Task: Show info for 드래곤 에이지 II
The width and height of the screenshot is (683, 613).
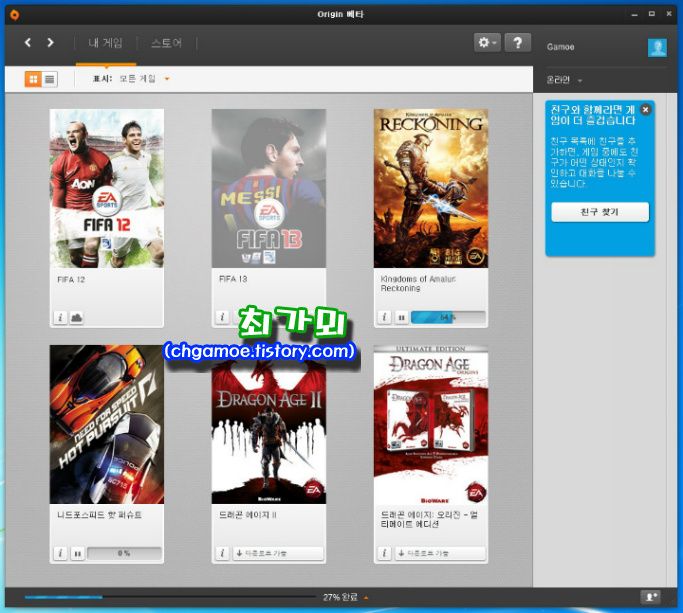Action: pos(222,553)
